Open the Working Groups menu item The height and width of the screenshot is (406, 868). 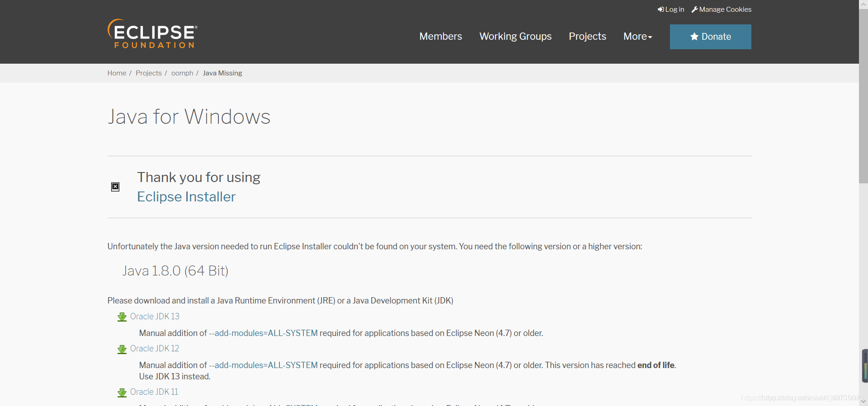pyautogui.click(x=515, y=36)
